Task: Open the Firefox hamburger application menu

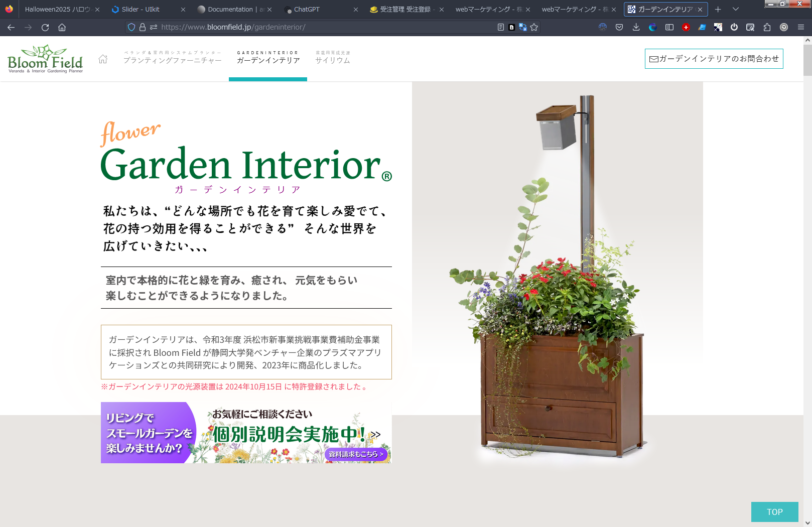Action: 800,27
